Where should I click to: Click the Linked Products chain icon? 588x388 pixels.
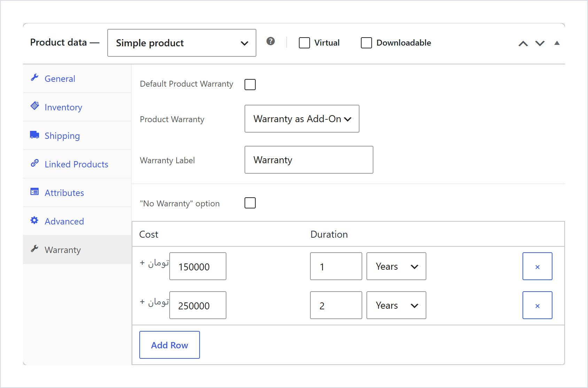click(x=34, y=163)
